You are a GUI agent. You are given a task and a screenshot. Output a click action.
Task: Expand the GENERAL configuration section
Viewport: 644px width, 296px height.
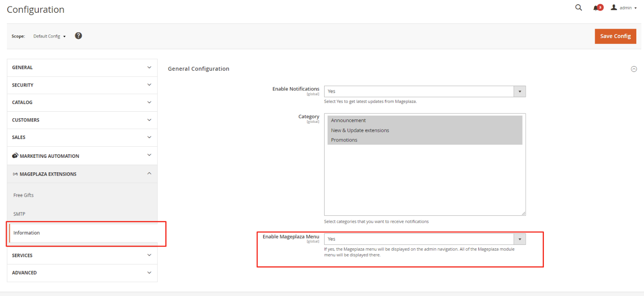point(82,67)
